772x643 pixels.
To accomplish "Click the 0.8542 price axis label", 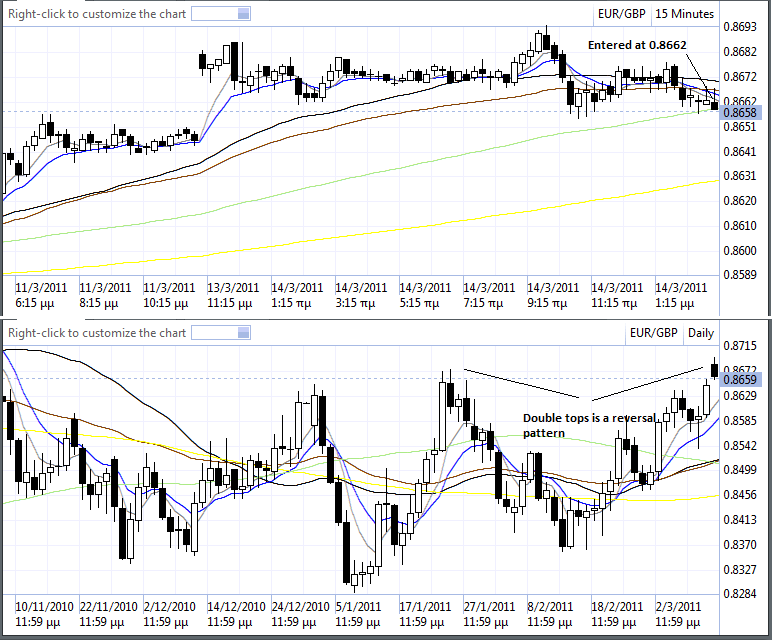I will tap(740, 446).
